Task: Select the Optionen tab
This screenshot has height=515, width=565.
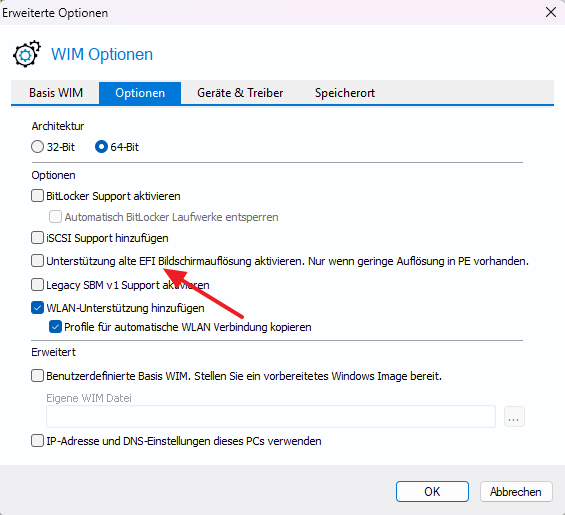Action: coord(140,93)
